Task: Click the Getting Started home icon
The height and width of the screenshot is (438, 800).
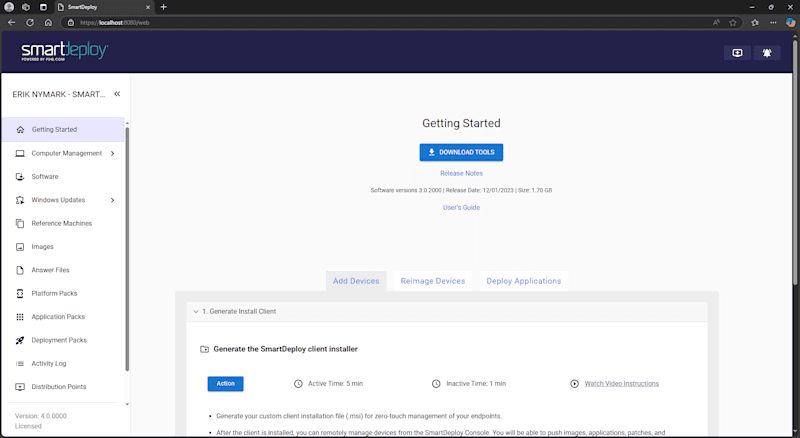Action: click(20, 130)
